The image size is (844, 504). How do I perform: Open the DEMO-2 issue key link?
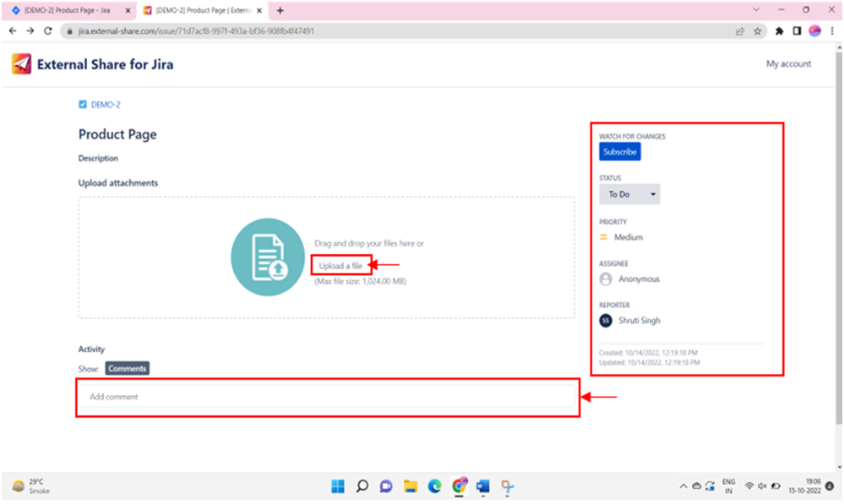[106, 105]
